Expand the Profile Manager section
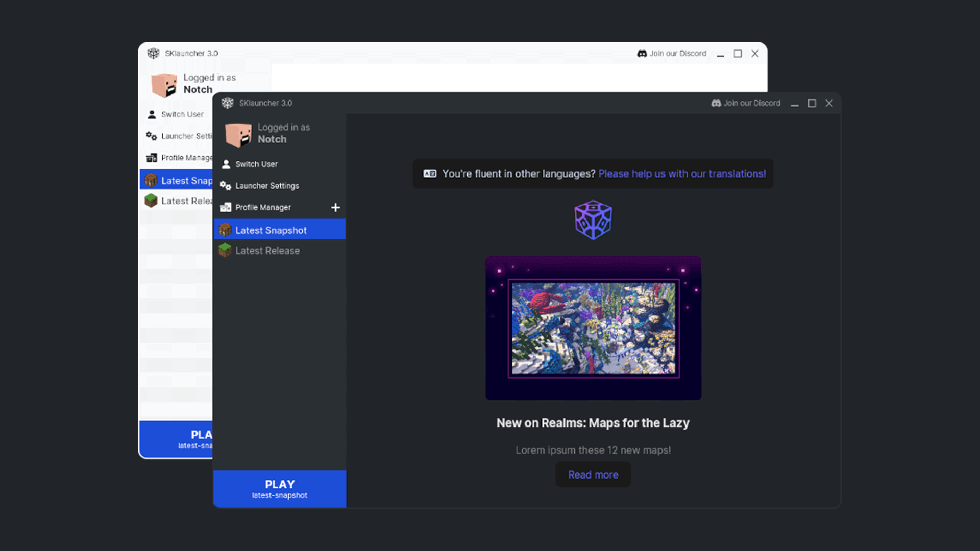This screenshot has height=551, width=980. coord(334,207)
